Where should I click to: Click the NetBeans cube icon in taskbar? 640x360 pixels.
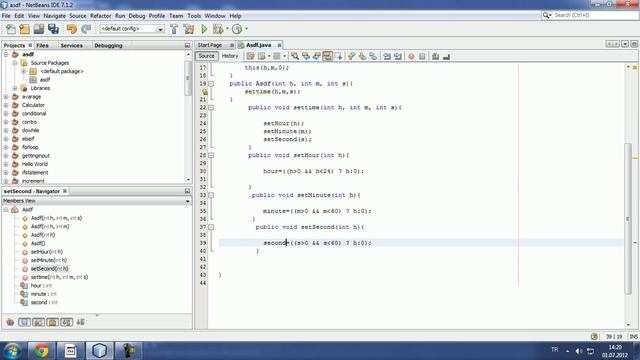click(99, 351)
